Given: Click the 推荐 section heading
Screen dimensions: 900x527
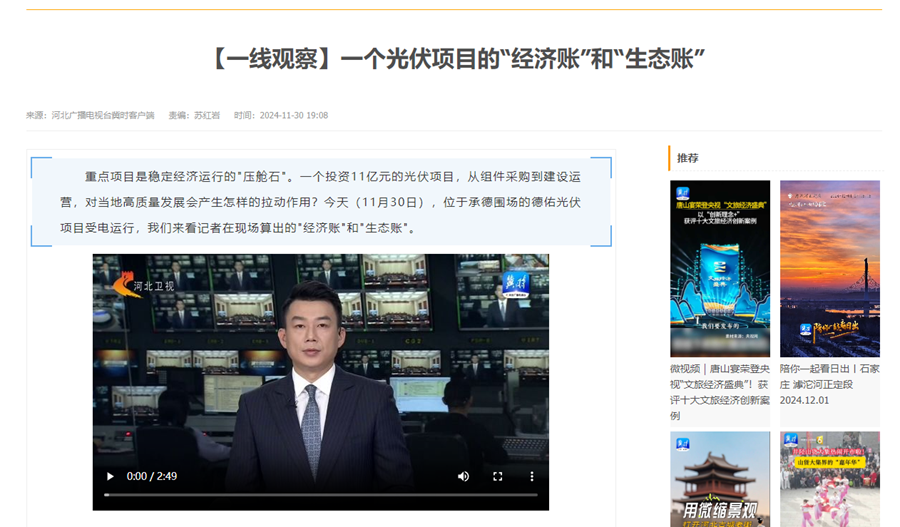Looking at the screenshot, I should (x=688, y=158).
